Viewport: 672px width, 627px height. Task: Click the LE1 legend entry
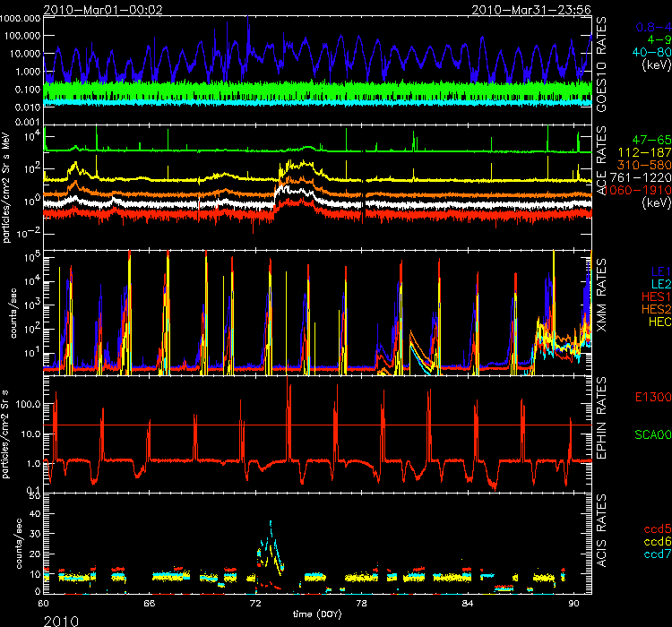coord(661,271)
